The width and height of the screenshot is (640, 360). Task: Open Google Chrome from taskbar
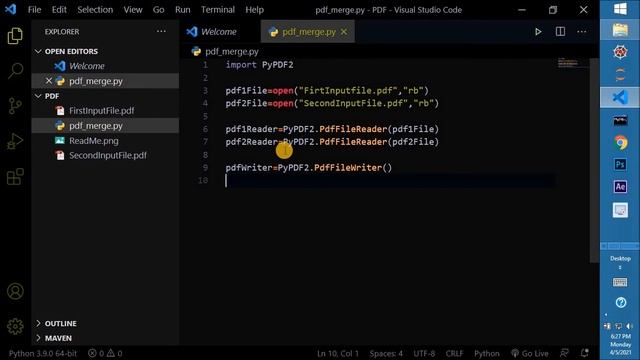tap(620, 142)
